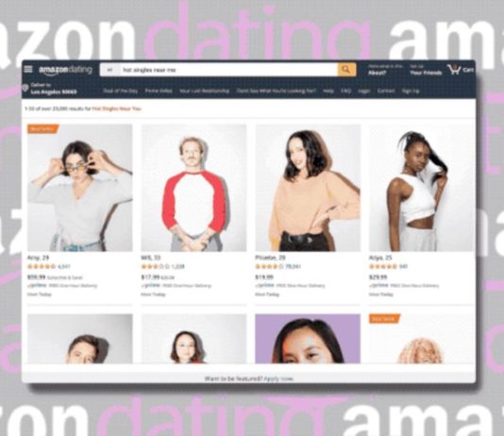Focus the search field with hot singles text
Screen dimensions: 504x436
coord(228,70)
